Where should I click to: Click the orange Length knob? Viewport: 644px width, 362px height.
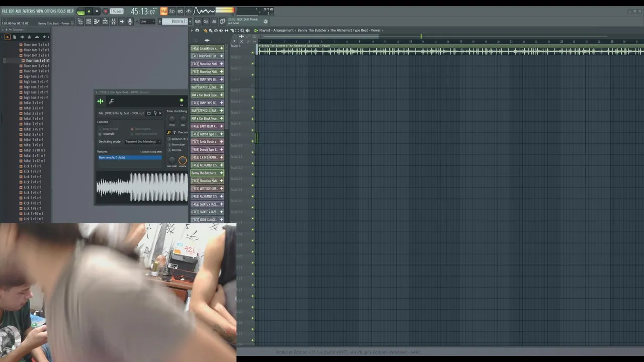tap(182, 160)
